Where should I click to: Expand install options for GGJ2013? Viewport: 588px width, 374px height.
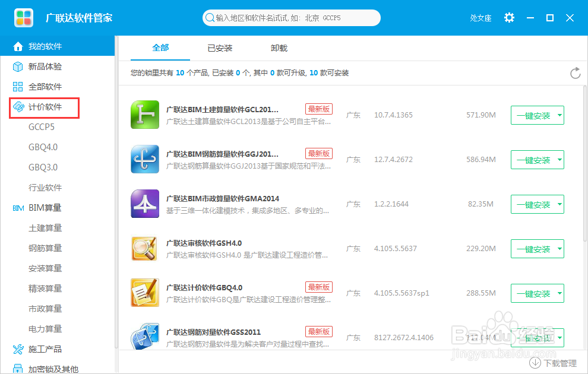point(559,160)
